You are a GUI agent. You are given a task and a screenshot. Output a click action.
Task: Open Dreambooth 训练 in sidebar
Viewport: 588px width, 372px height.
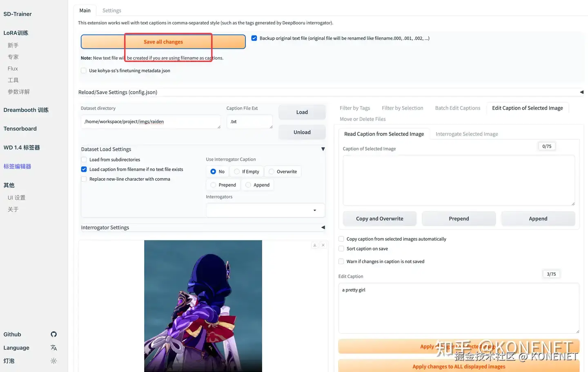pos(26,110)
